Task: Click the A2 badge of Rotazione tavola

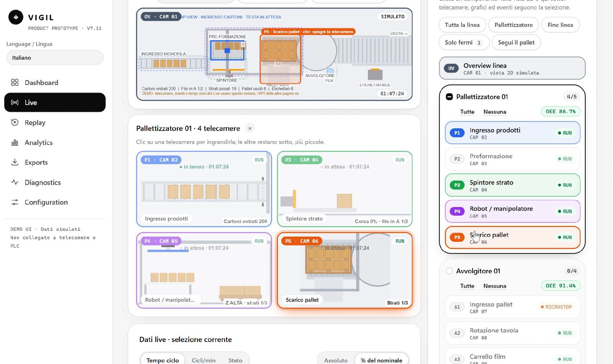Action: click(x=457, y=333)
